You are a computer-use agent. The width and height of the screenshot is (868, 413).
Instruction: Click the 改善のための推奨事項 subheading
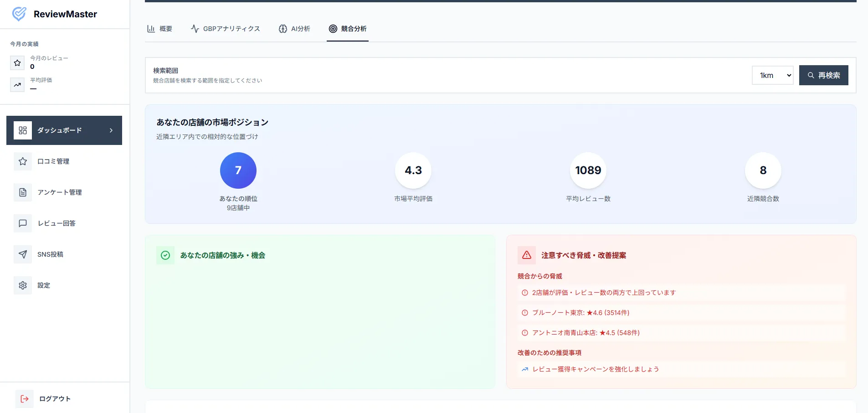550,353
